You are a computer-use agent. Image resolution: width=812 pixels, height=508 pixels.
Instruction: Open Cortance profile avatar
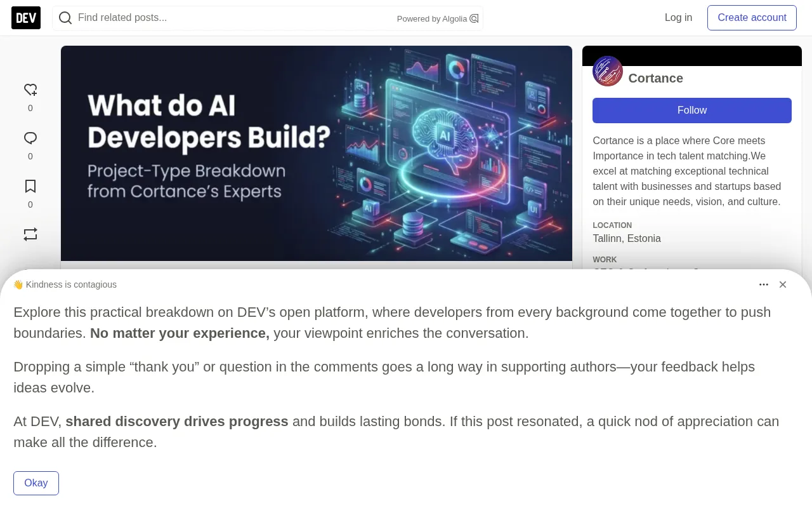608,71
